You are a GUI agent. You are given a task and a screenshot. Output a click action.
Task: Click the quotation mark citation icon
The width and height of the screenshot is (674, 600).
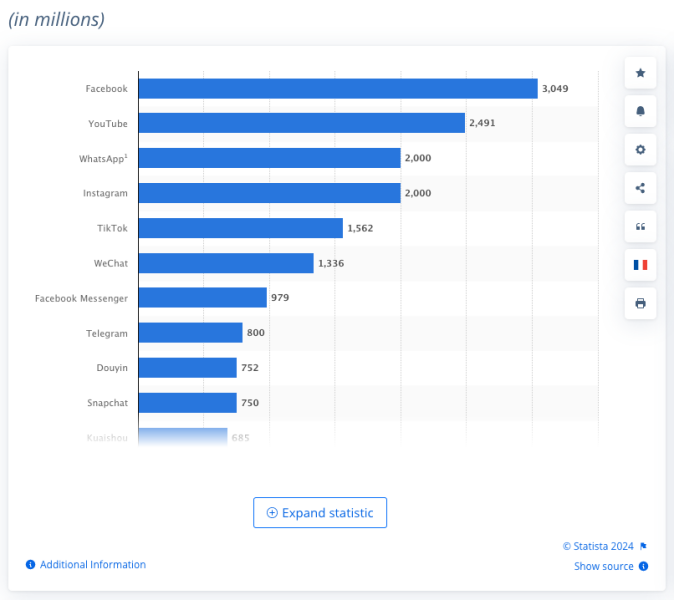click(640, 227)
